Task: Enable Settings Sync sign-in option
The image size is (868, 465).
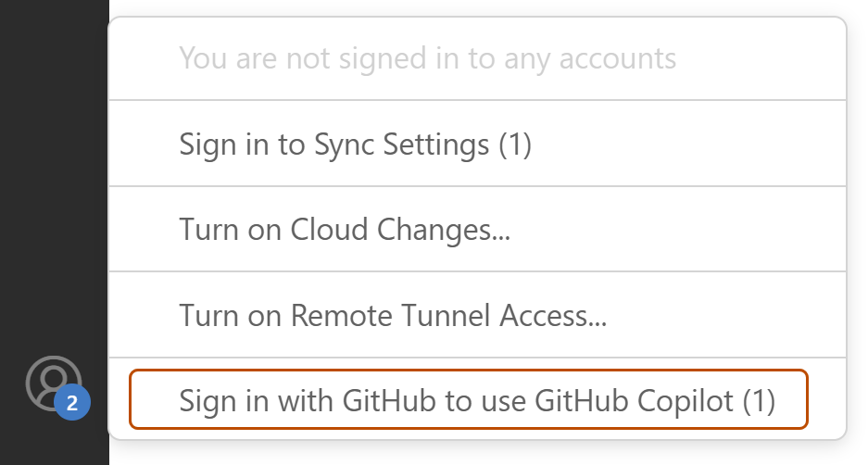Action: (355, 144)
